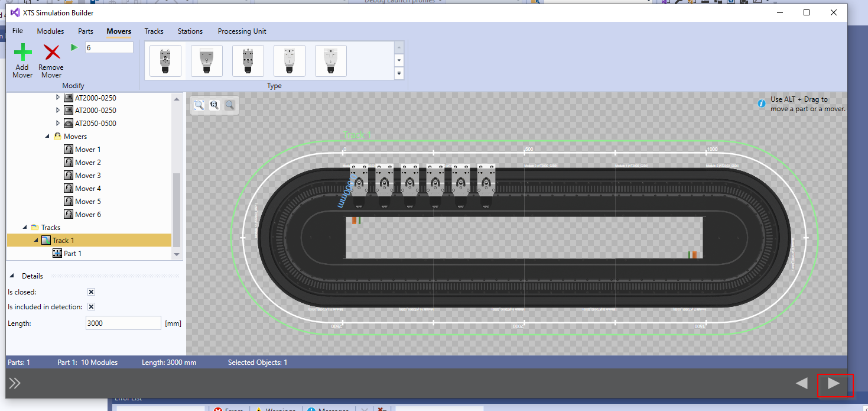The height and width of the screenshot is (411, 868).
Task: Click the next page right arrow
Action: click(x=834, y=383)
